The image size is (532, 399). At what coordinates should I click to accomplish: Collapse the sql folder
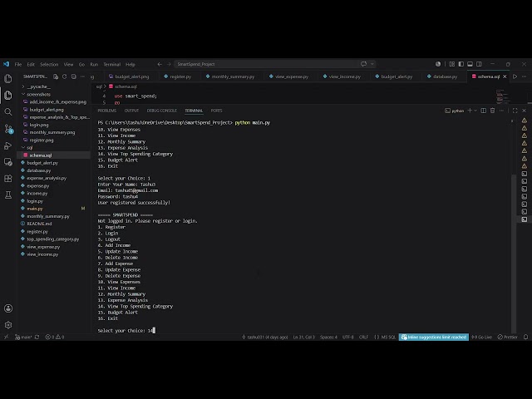click(29, 148)
